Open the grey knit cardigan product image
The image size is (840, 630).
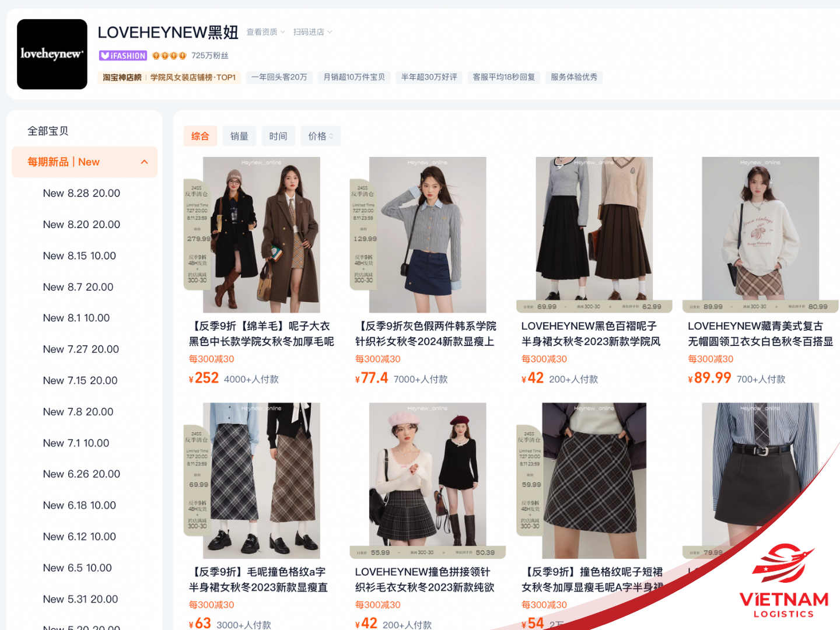pyautogui.click(x=428, y=235)
